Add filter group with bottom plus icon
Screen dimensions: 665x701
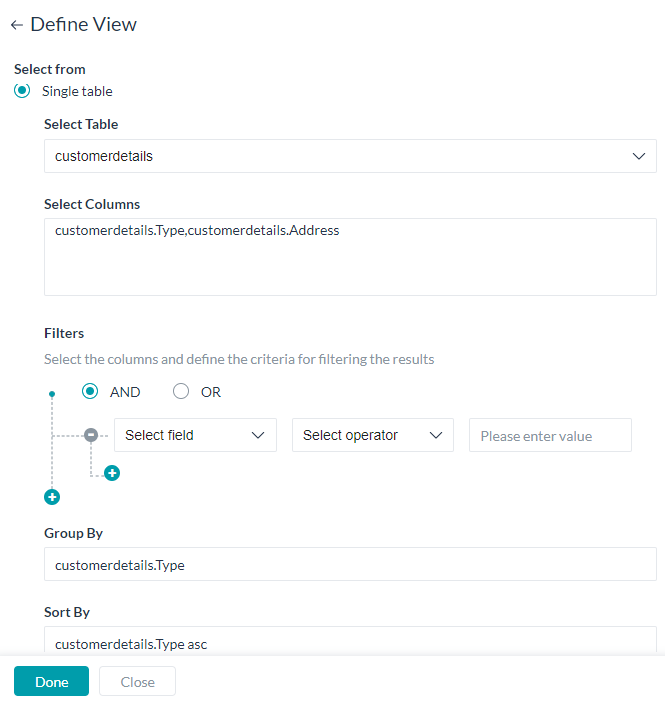point(52,497)
